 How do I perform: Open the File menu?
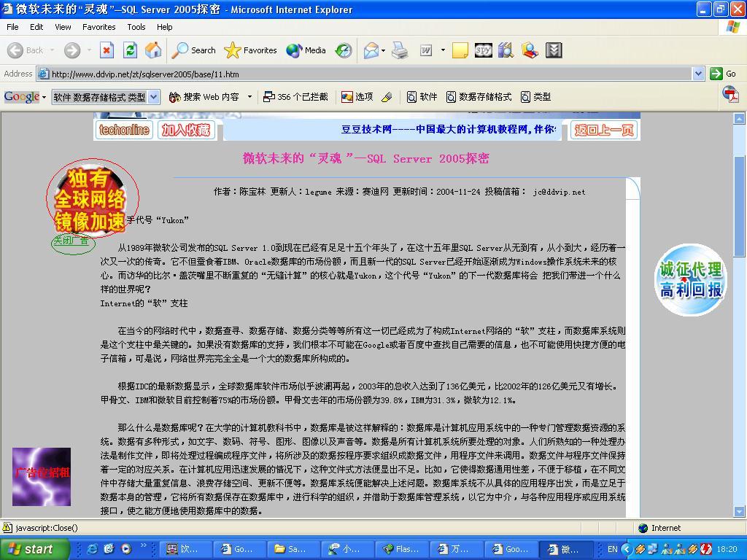click(x=12, y=27)
